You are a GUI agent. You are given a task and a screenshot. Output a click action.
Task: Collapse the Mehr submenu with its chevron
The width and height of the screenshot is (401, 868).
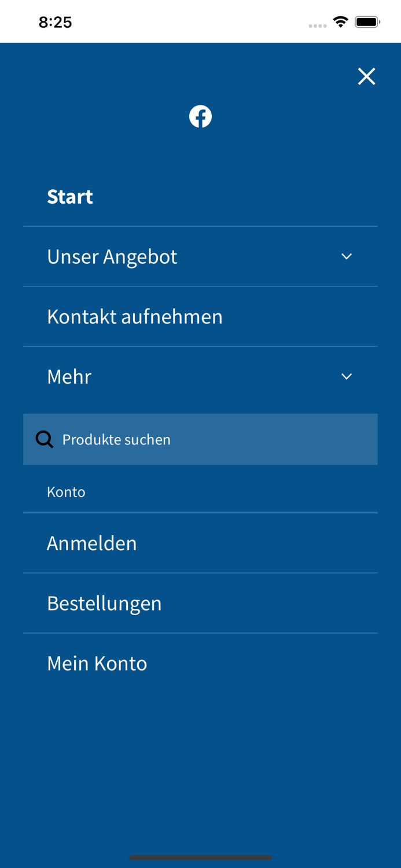click(x=347, y=376)
